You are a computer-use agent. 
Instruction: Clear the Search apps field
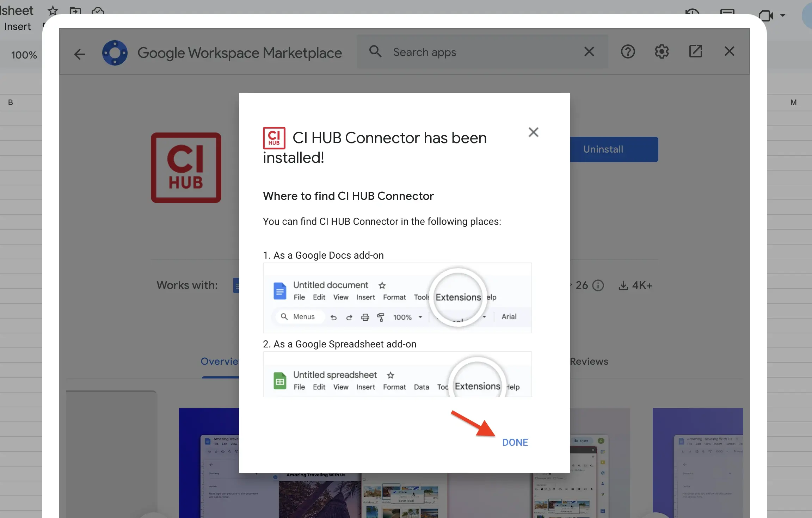click(x=589, y=52)
